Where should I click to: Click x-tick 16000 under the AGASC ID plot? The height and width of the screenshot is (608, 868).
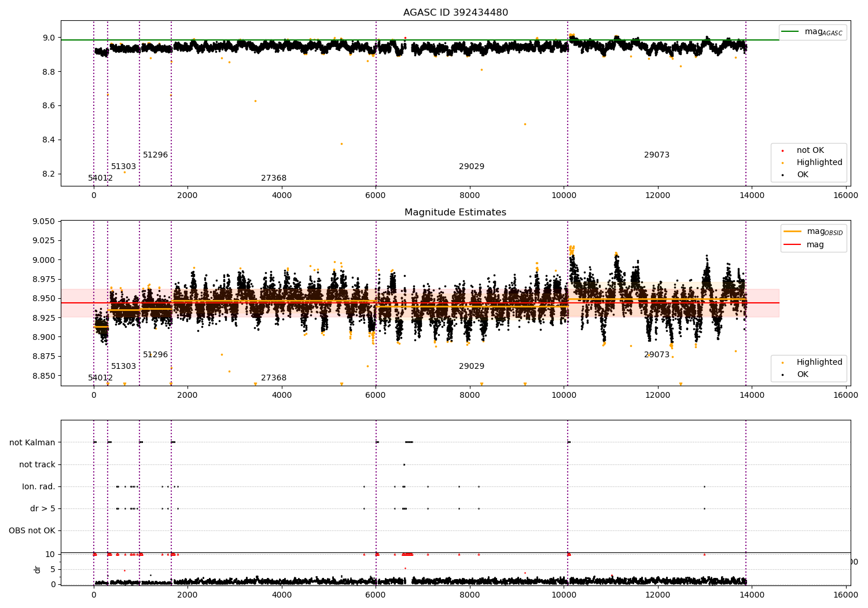point(845,196)
